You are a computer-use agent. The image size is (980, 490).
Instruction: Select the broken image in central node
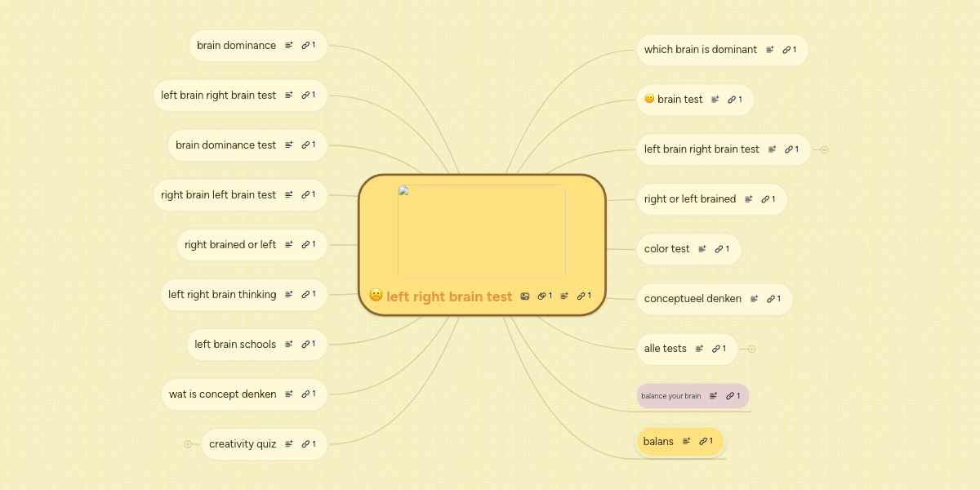click(x=482, y=232)
